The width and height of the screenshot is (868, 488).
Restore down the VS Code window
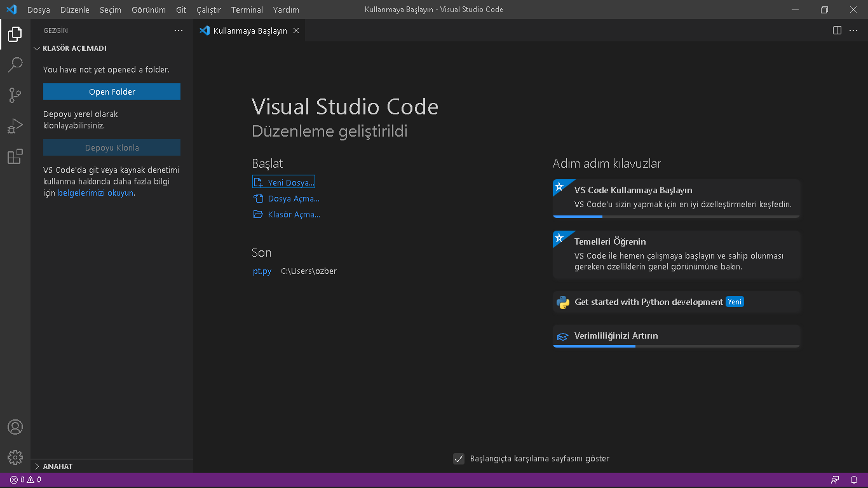click(x=824, y=10)
